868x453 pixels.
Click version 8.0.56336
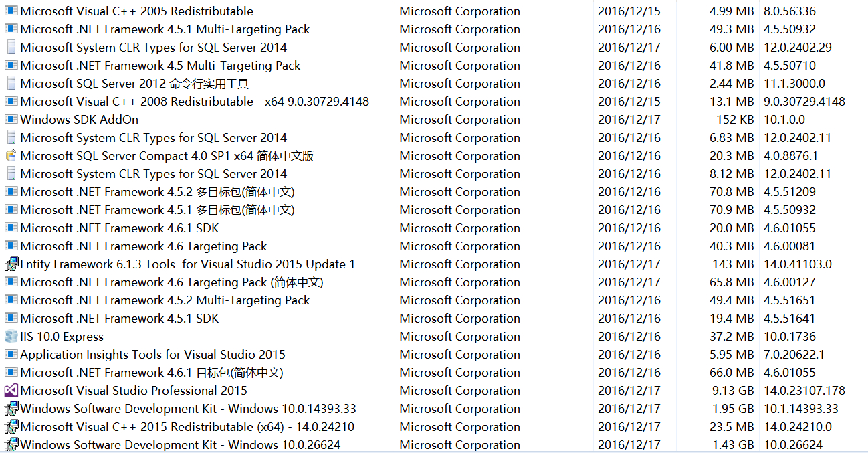(x=790, y=11)
